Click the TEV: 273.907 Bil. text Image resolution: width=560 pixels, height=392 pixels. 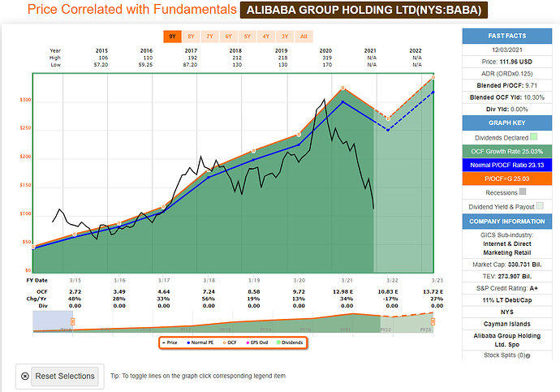[x=506, y=276]
